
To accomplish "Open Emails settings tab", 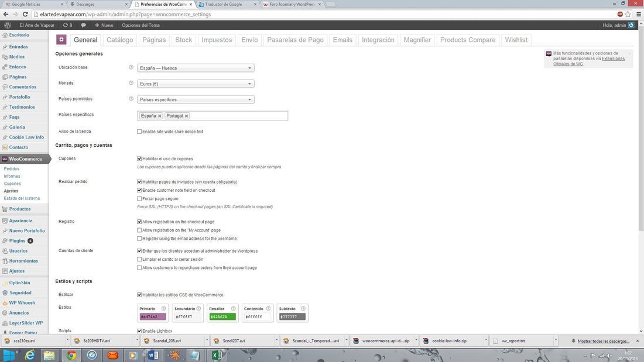I will [342, 40].
